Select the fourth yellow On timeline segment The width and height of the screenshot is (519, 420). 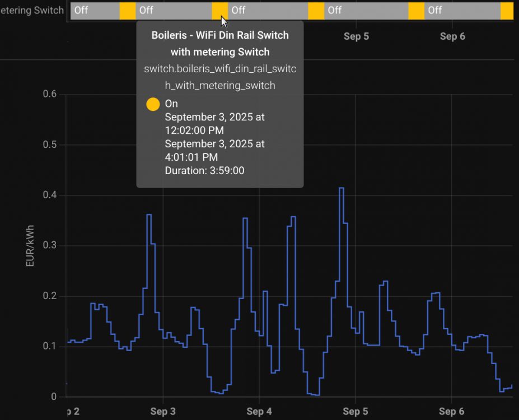click(416, 11)
